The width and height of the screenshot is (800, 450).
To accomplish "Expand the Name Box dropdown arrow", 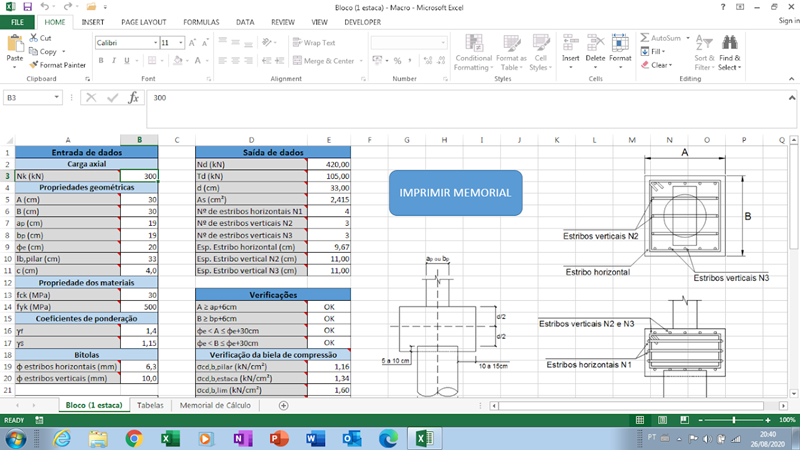I will [57, 97].
